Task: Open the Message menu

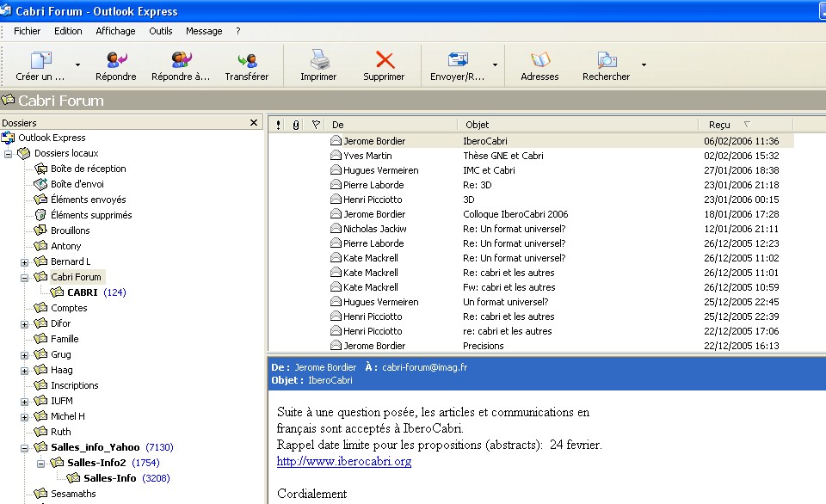Action: pos(204,31)
